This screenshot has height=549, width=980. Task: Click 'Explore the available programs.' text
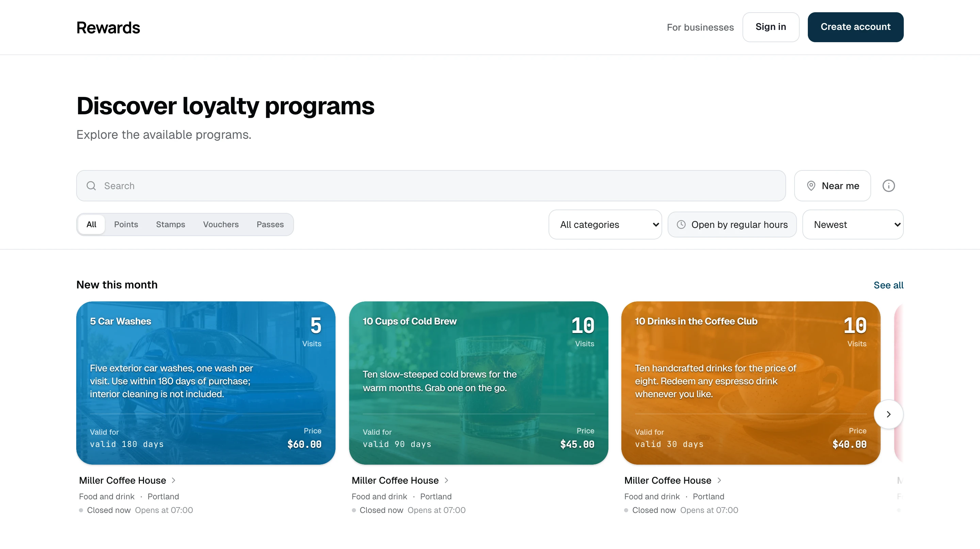(x=164, y=135)
